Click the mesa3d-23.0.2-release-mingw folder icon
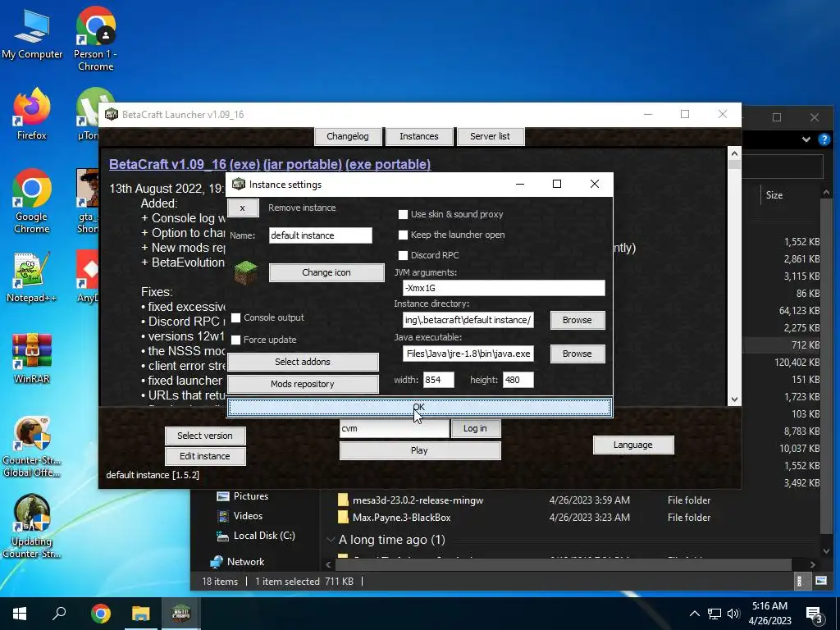The height and width of the screenshot is (630, 840). 343,500
